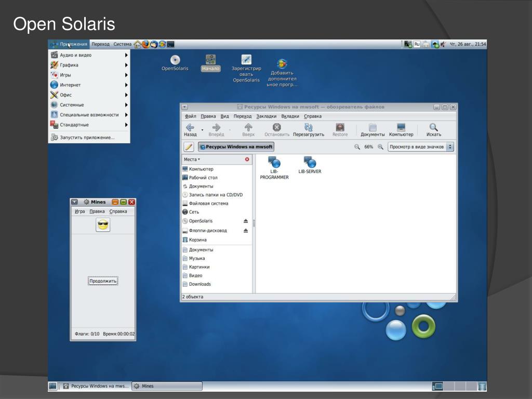
Task: Click the Продолжить button
Action: coord(103,281)
